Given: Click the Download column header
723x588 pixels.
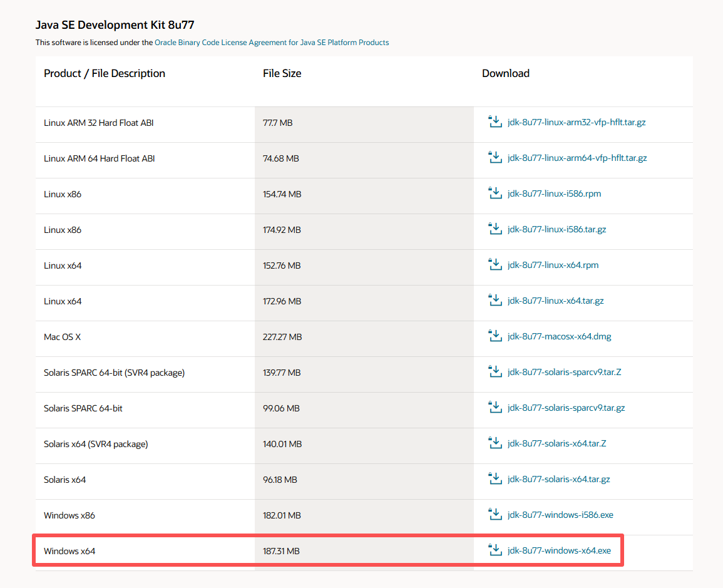Looking at the screenshot, I should (x=505, y=73).
